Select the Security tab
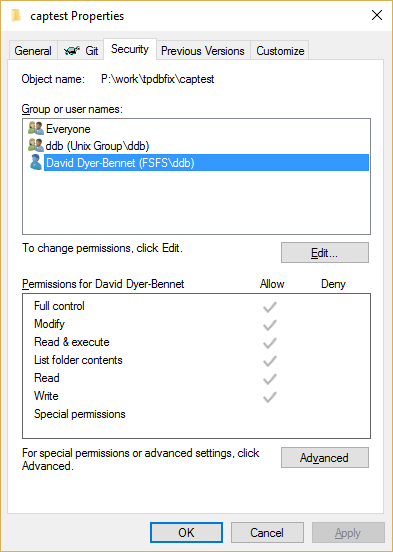 click(x=130, y=49)
